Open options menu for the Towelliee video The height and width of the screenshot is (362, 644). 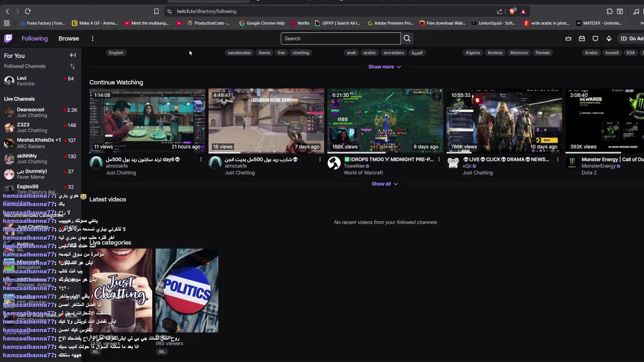(439, 159)
